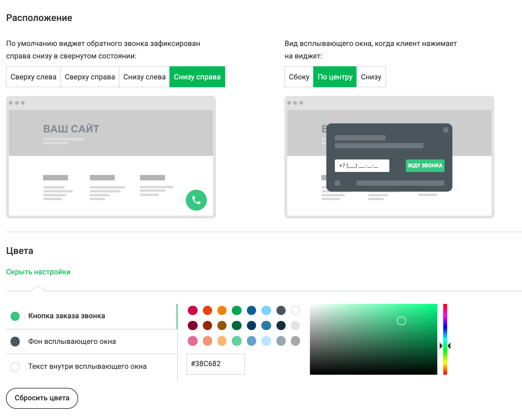Select 'Сверху слева' widget position
This screenshot has width=522, height=420.
tap(33, 77)
